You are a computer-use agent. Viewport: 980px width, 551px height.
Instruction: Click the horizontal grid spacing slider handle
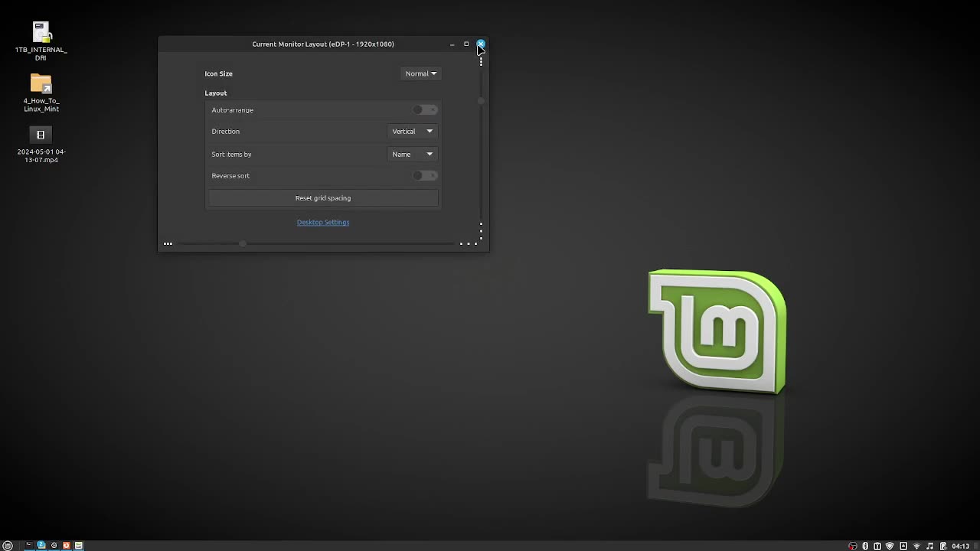(242, 243)
